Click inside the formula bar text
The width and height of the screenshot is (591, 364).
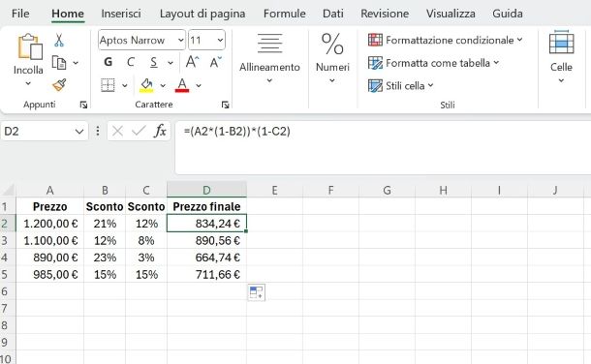tap(237, 132)
